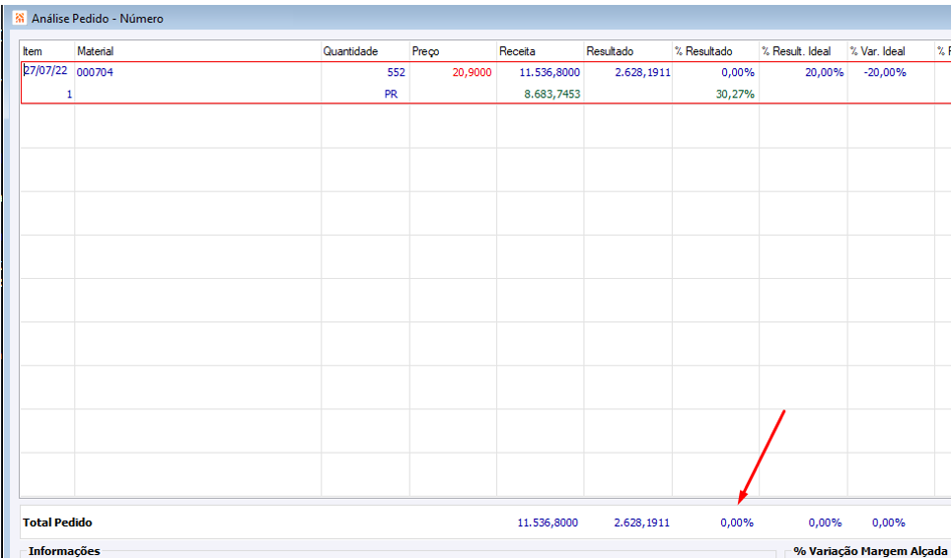Click ideal variation value -20,00%

point(885,72)
